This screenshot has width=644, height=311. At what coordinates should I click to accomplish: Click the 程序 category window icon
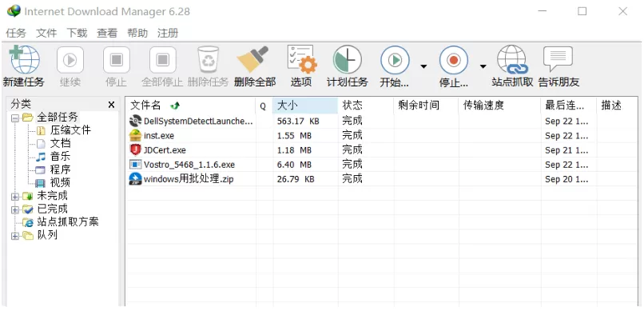click(x=41, y=169)
